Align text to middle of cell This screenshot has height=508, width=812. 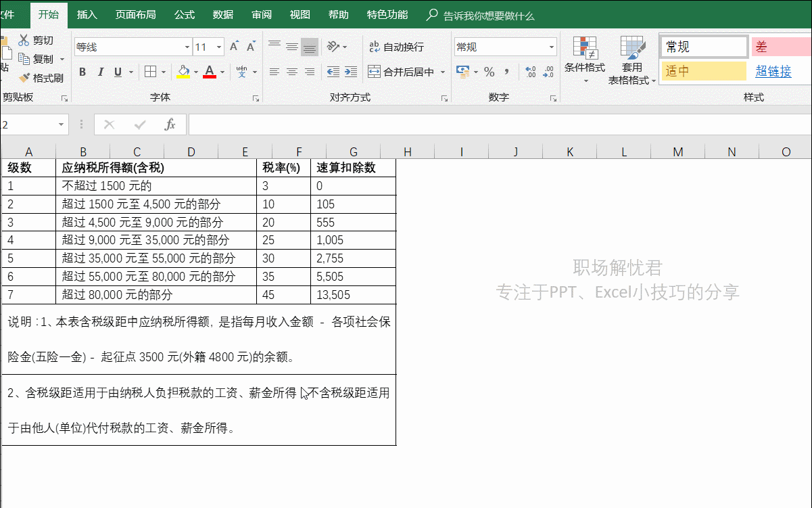click(x=292, y=47)
